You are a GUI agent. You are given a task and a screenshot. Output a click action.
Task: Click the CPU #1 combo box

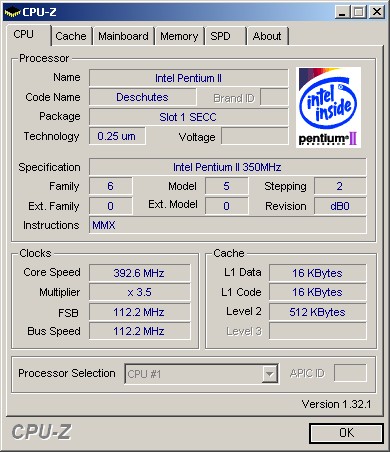[201, 374]
